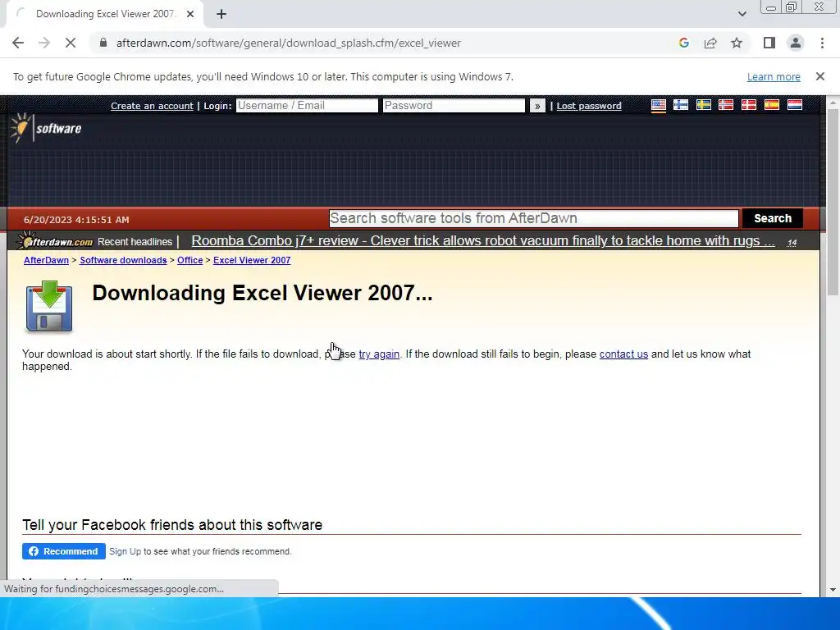Click the try again download link

379,354
